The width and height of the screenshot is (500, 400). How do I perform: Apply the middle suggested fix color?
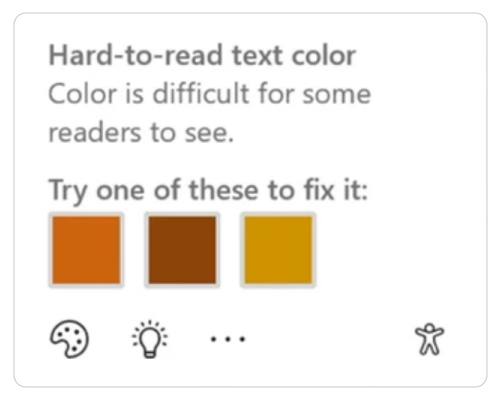click(182, 250)
